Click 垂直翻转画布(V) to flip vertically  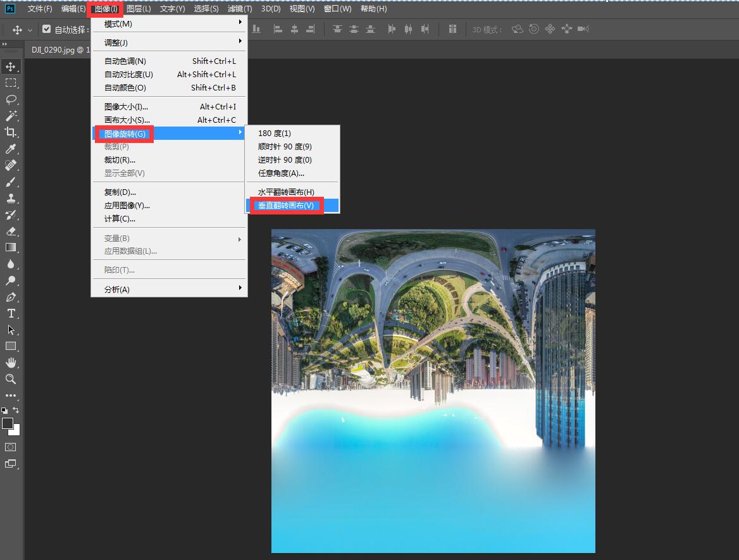click(x=292, y=205)
